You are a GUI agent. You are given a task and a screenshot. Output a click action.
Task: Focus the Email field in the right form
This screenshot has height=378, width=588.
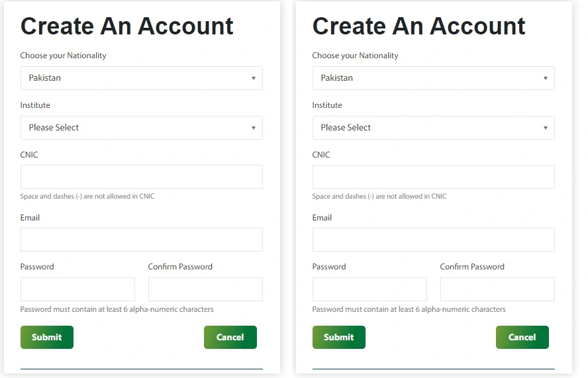click(433, 240)
